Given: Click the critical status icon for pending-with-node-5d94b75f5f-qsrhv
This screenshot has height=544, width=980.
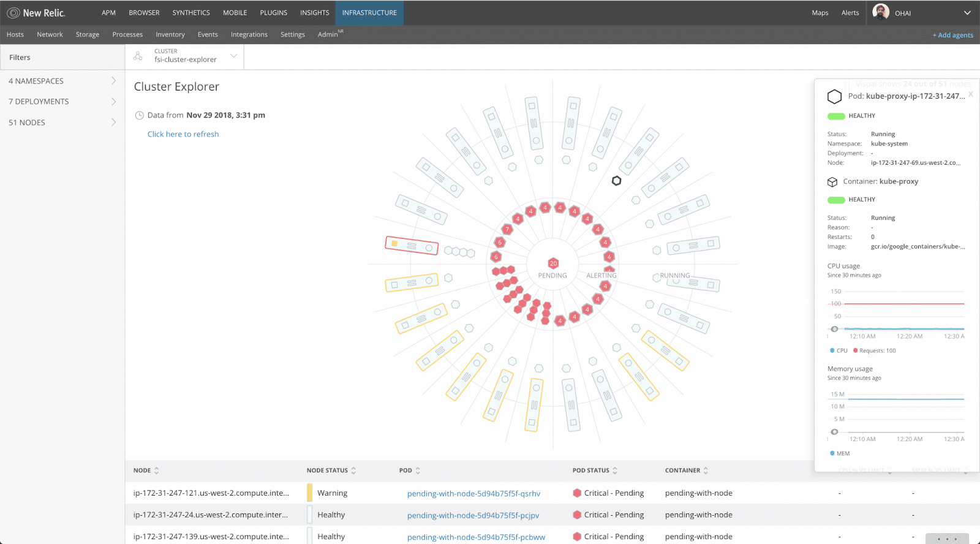Looking at the screenshot, I should point(577,493).
